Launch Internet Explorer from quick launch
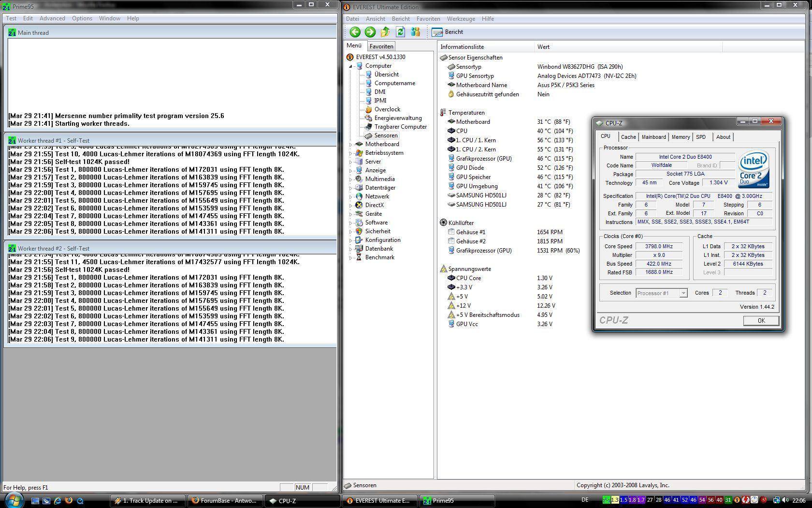 (58, 501)
